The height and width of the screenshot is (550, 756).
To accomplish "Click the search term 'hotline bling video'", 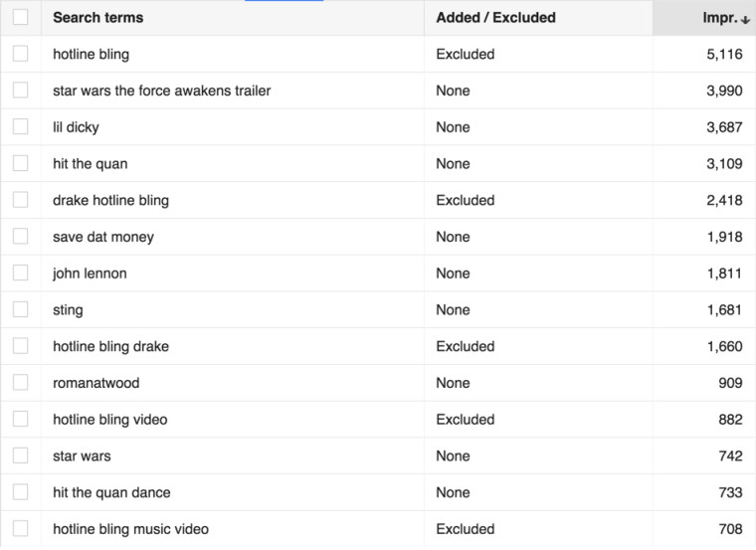I will [110, 420].
